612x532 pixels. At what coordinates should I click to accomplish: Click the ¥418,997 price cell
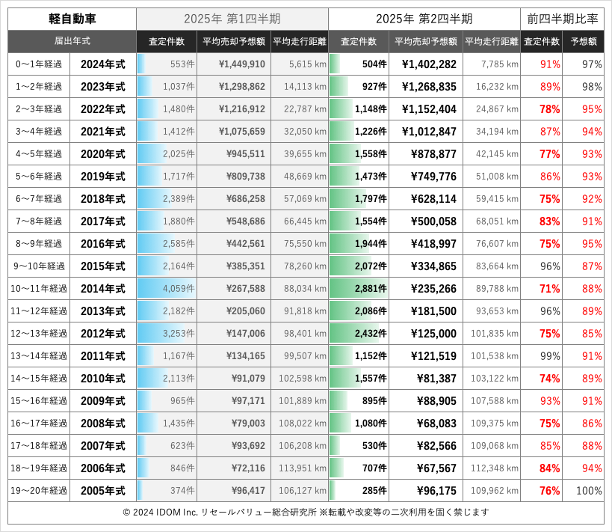(x=426, y=244)
